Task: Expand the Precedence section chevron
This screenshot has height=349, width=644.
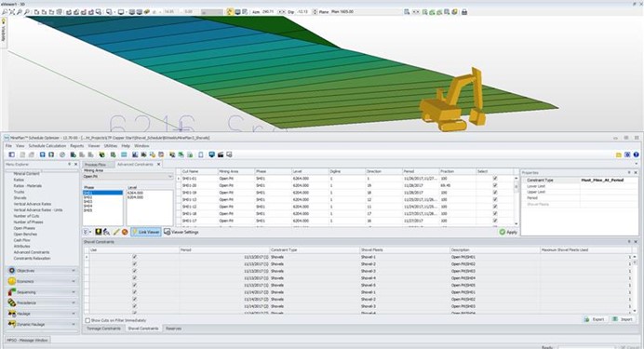Action: pos(74,302)
